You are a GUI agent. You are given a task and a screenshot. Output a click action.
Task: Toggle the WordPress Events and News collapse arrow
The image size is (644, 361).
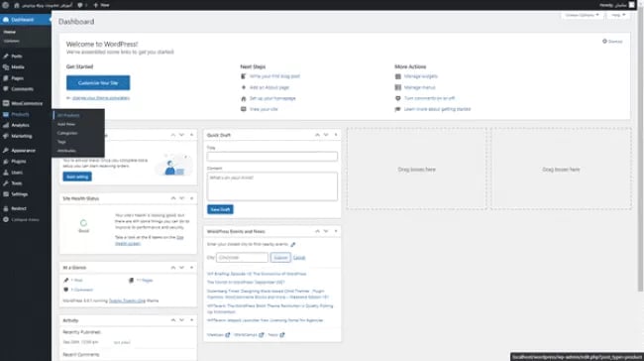pyautogui.click(x=336, y=231)
